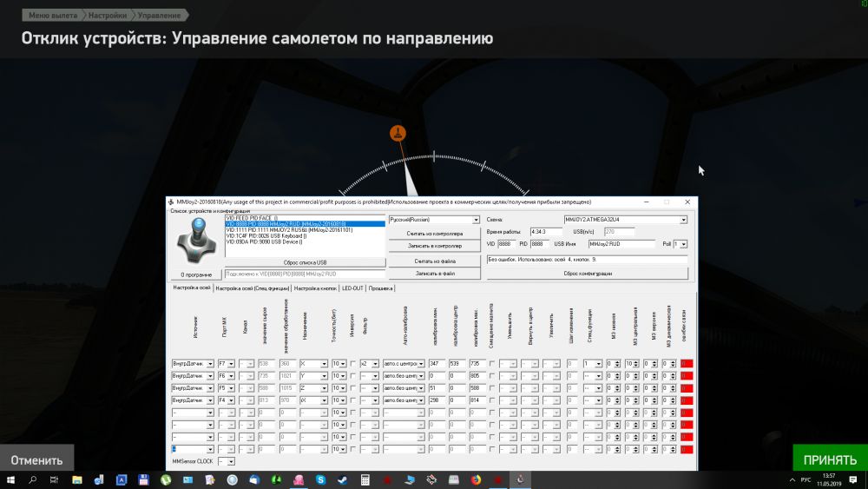Switch to the Настройка кнопок tab

(x=314, y=287)
